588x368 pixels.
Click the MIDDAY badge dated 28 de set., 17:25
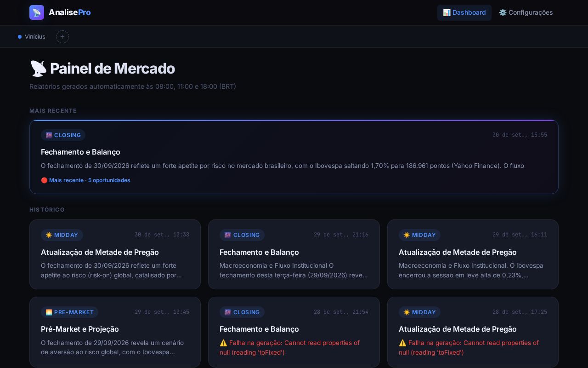tap(419, 312)
